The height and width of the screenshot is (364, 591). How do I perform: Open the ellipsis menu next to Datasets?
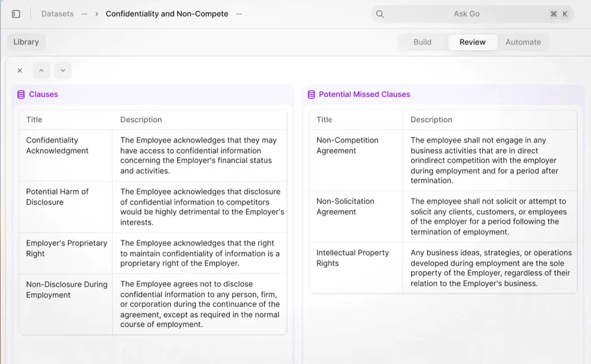84,14
